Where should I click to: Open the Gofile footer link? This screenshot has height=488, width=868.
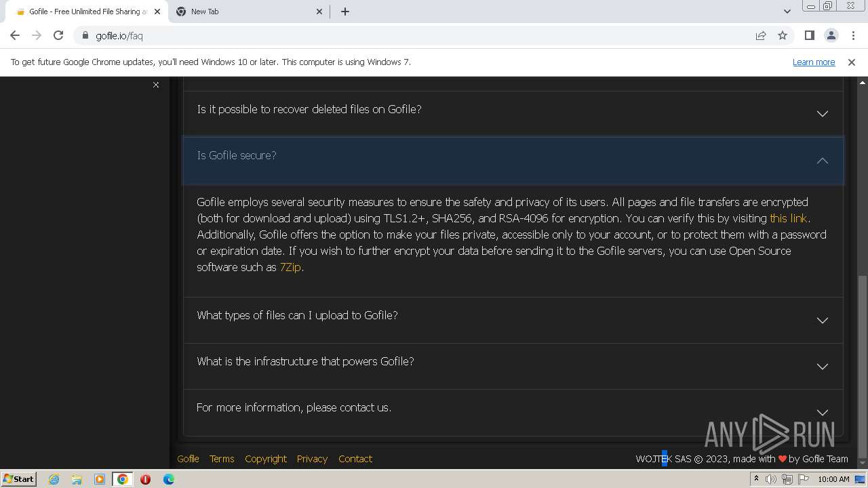coord(188,459)
